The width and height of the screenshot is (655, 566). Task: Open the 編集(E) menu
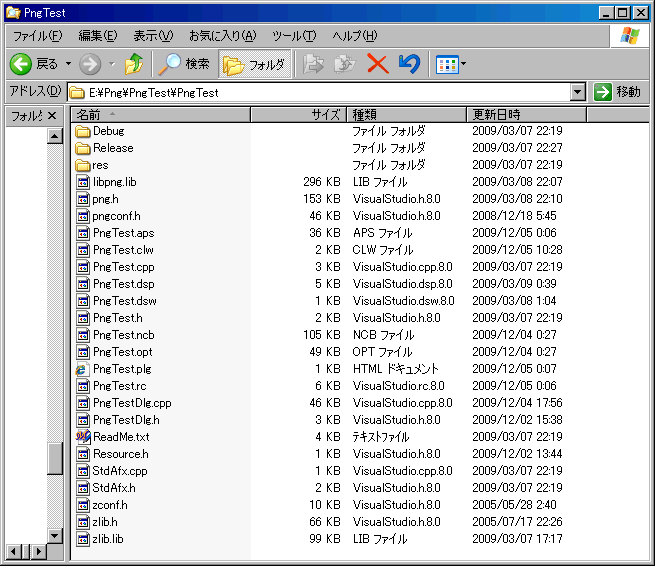click(98, 36)
